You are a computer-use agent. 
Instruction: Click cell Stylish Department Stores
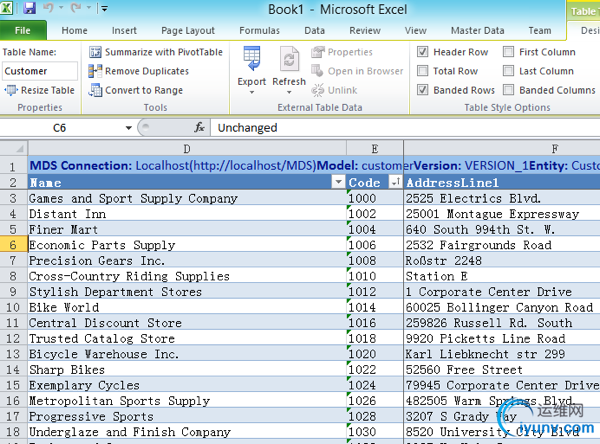pyautogui.click(x=187, y=292)
